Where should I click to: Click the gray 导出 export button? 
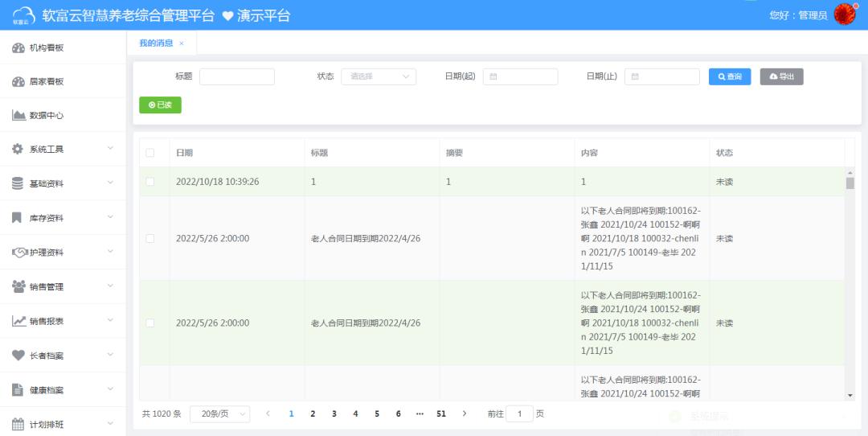click(x=782, y=76)
